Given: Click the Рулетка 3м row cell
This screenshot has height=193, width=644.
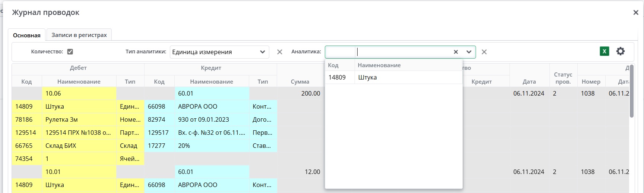Looking at the screenshot, I should (x=79, y=119).
